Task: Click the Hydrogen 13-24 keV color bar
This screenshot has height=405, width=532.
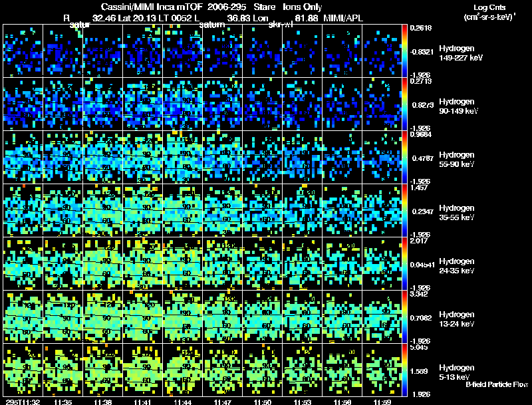Action: [404, 317]
